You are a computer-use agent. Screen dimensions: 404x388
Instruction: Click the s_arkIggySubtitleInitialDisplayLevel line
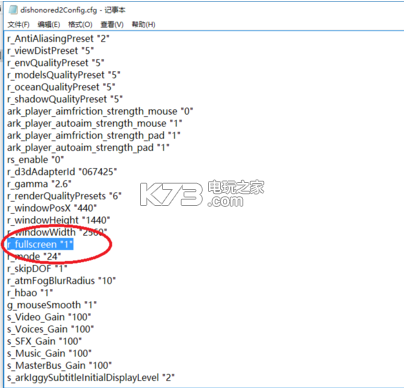(91, 377)
